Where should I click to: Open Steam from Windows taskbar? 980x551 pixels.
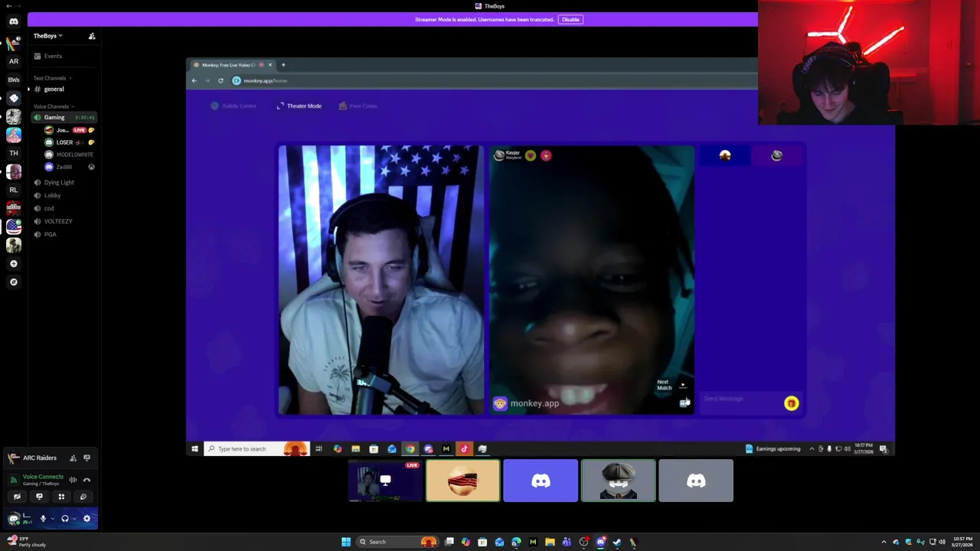click(x=617, y=542)
